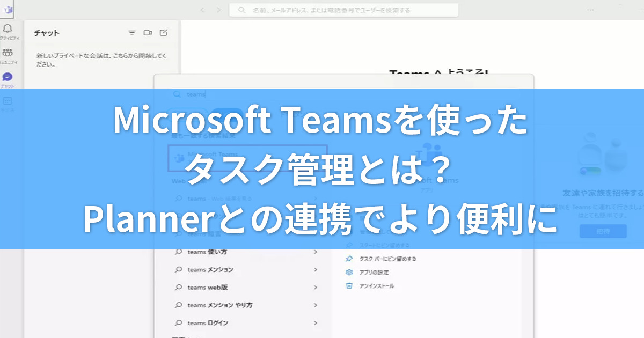This screenshot has width=644, height=338.
Task: Open the ellipsis more options menu
Action: point(591,10)
